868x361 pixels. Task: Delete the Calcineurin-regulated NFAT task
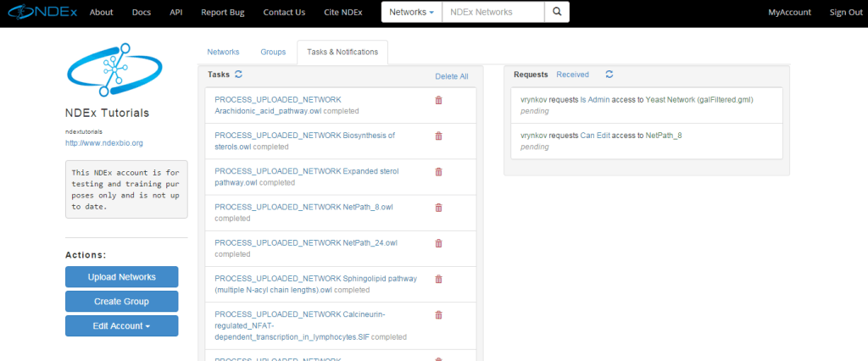pos(438,315)
